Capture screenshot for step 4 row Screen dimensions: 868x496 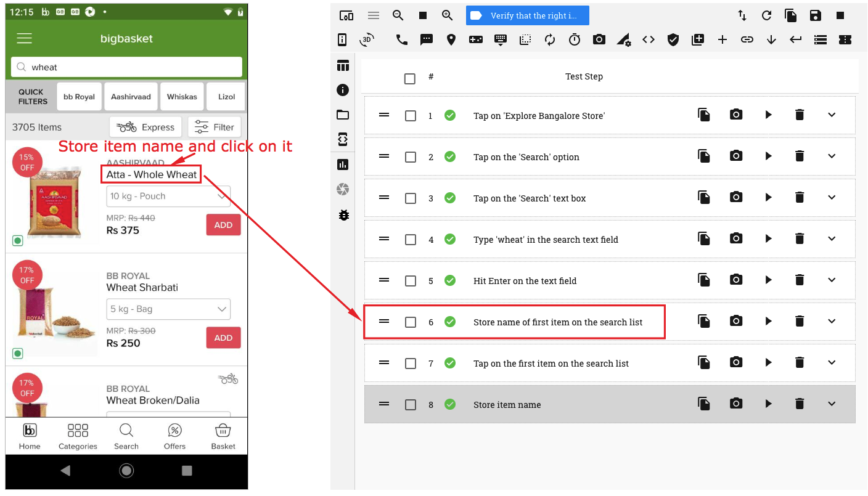pyautogui.click(x=736, y=238)
